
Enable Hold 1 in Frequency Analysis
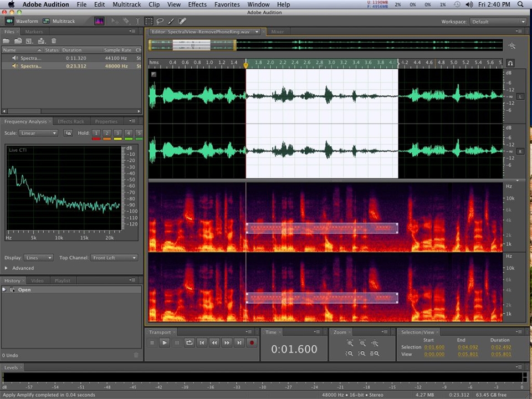96,133
